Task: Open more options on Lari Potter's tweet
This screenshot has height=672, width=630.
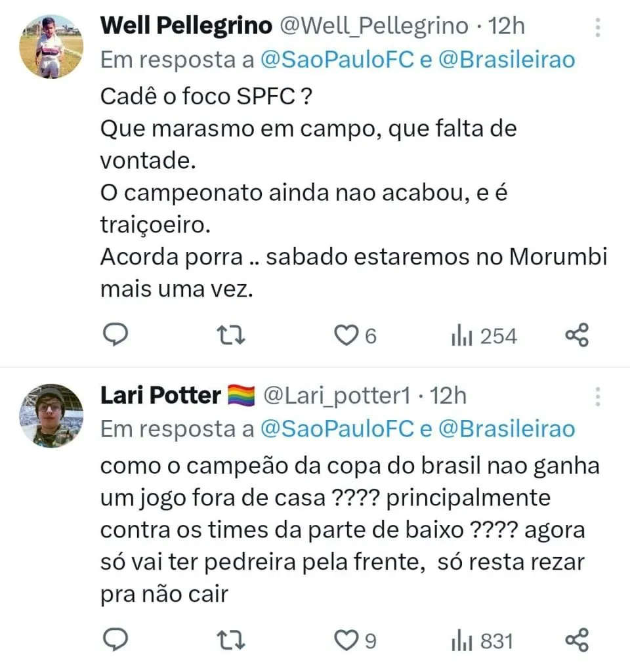Action: pos(598,396)
